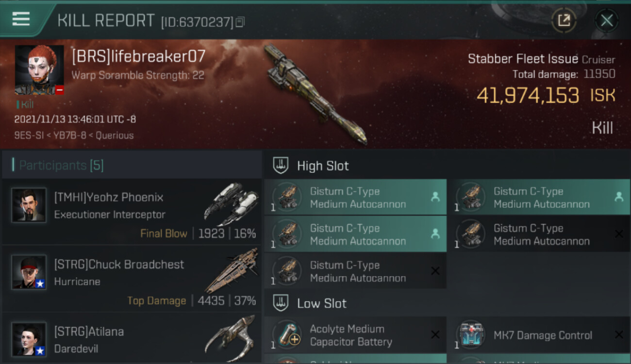
Task: Click the [BRS]lifebreaker07 name link
Action: coord(139,56)
